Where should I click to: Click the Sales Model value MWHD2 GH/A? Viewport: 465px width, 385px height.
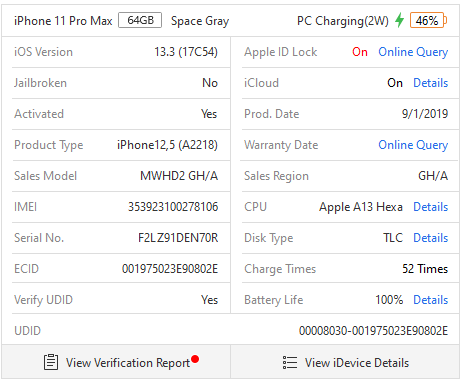tap(179, 176)
